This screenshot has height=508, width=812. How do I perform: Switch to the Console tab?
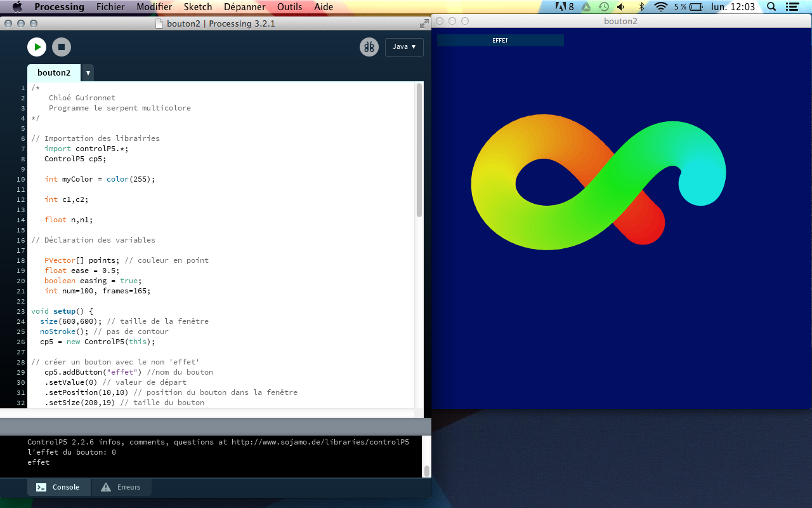point(59,487)
